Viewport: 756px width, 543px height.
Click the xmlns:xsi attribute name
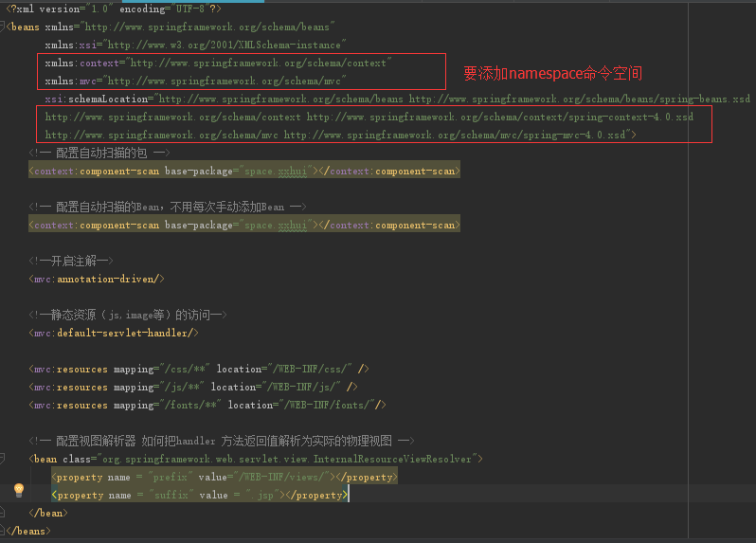point(71,45)
